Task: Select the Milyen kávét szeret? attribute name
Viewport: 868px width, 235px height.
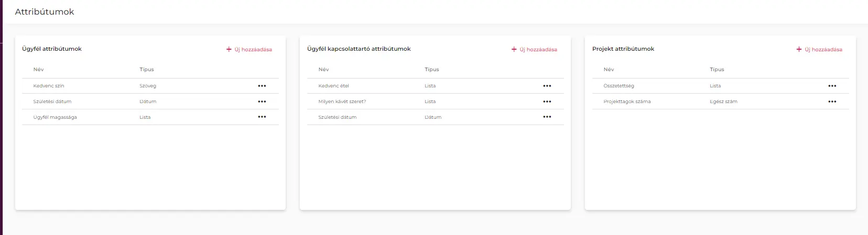Action: point(342,102)
